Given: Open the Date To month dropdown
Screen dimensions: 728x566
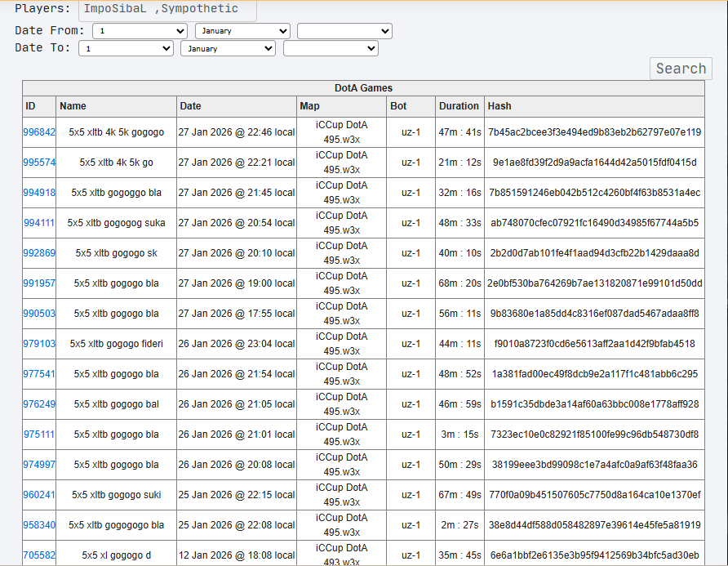Looking at the screenshot, I should pos(228,48).
